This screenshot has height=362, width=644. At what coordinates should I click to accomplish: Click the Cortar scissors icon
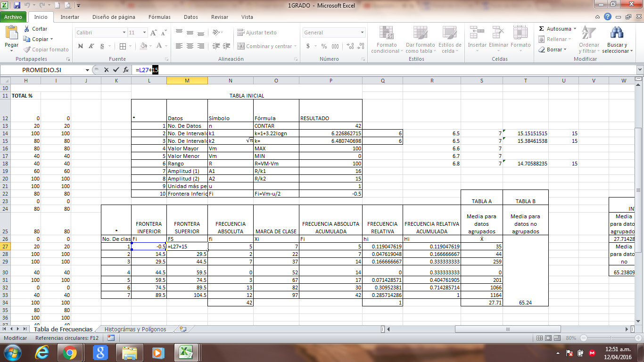[x=27, y=29]
